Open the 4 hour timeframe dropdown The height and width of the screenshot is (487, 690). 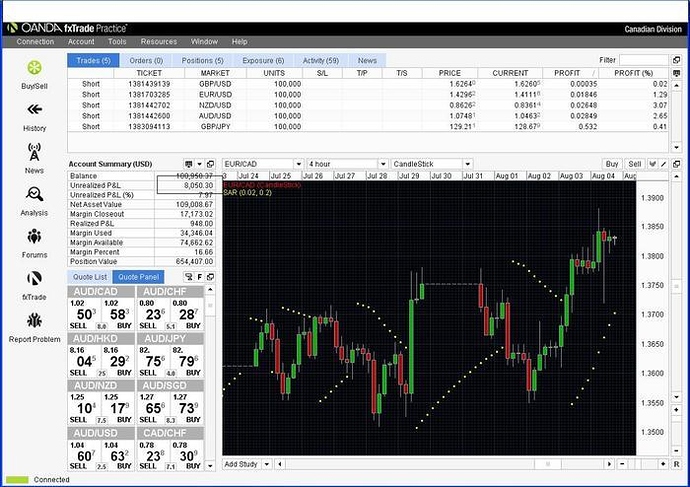tap(383, 164)
